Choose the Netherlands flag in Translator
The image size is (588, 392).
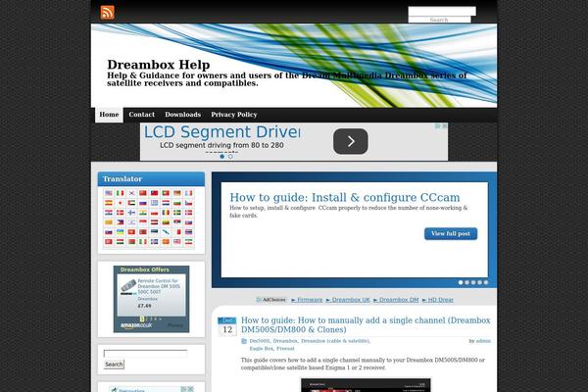point(166,203)
